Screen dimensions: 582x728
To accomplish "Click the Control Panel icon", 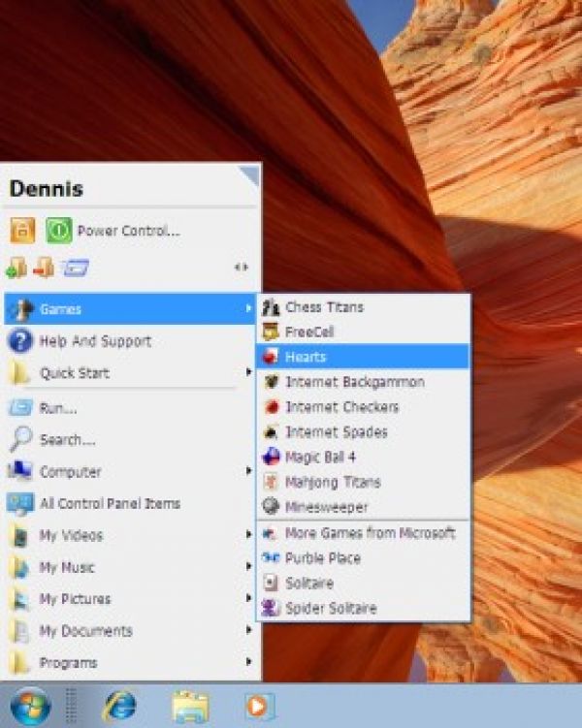I will coord(20,504).
